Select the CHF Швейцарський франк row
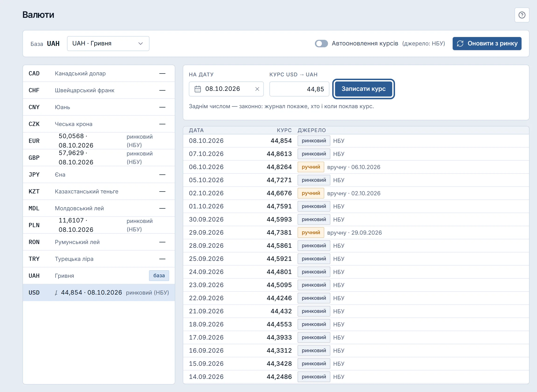 [99, 90]
